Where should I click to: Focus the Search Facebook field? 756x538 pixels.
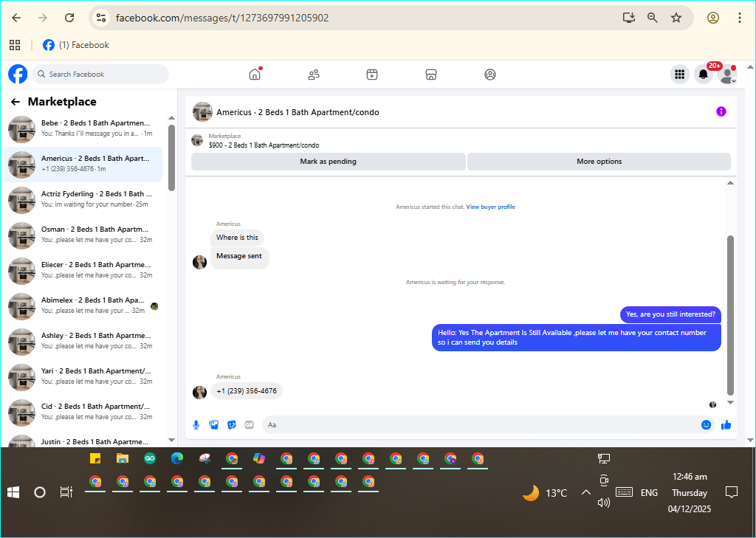[x=100, y=75]
